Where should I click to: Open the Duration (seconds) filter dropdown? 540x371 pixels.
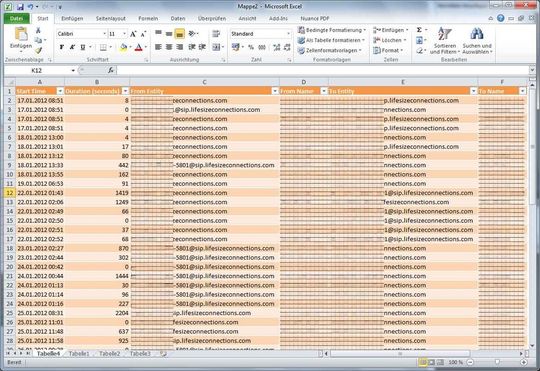coord(125,91)
